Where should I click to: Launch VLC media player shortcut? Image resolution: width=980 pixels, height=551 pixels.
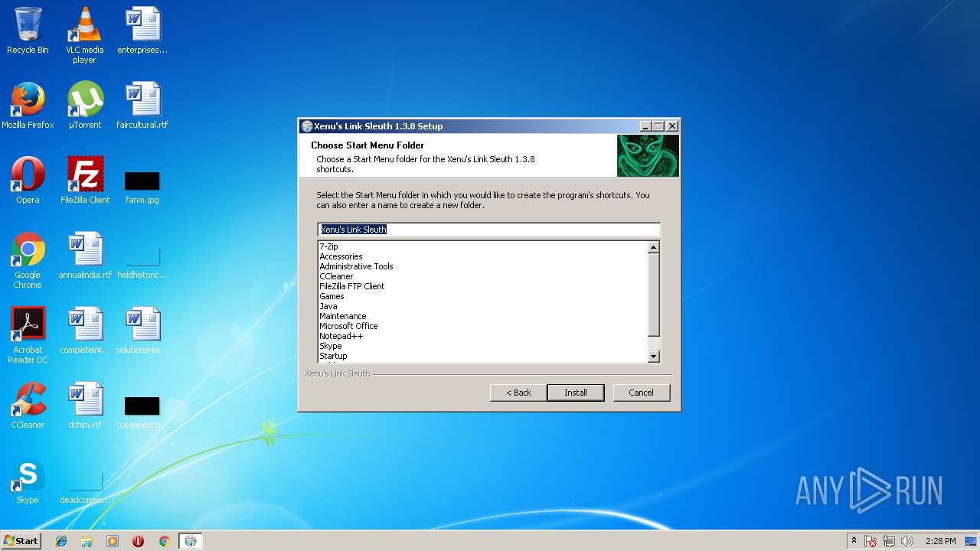84,35
